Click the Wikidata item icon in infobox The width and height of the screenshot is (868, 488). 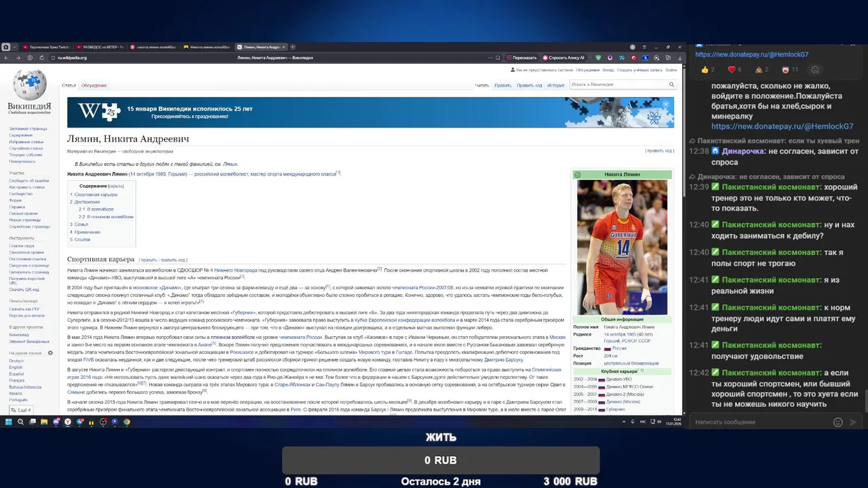click(578, 174)
